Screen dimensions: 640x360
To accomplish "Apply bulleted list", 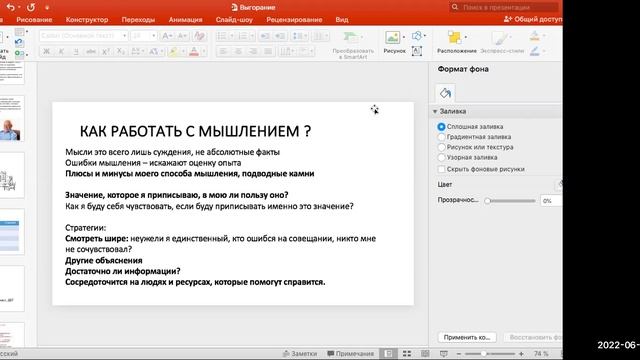I will tap(221, 36).
